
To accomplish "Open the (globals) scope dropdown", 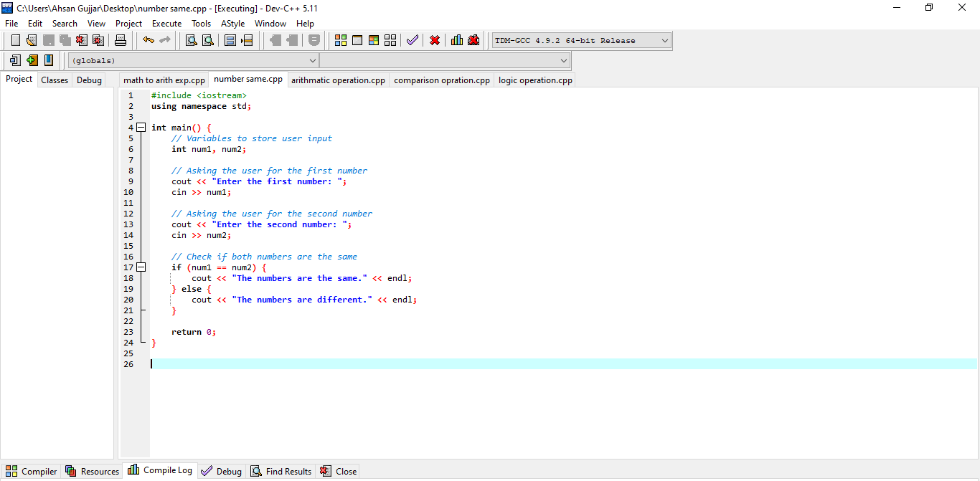I will 193,61.
